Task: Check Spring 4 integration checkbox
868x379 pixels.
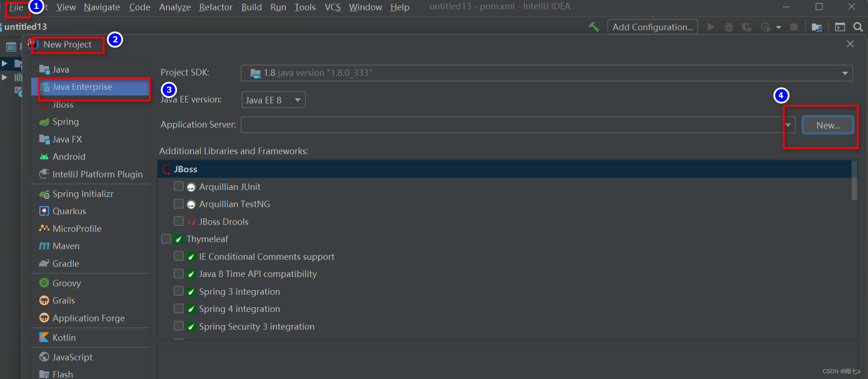Action: pyautogui.click(x=178, y=309)
